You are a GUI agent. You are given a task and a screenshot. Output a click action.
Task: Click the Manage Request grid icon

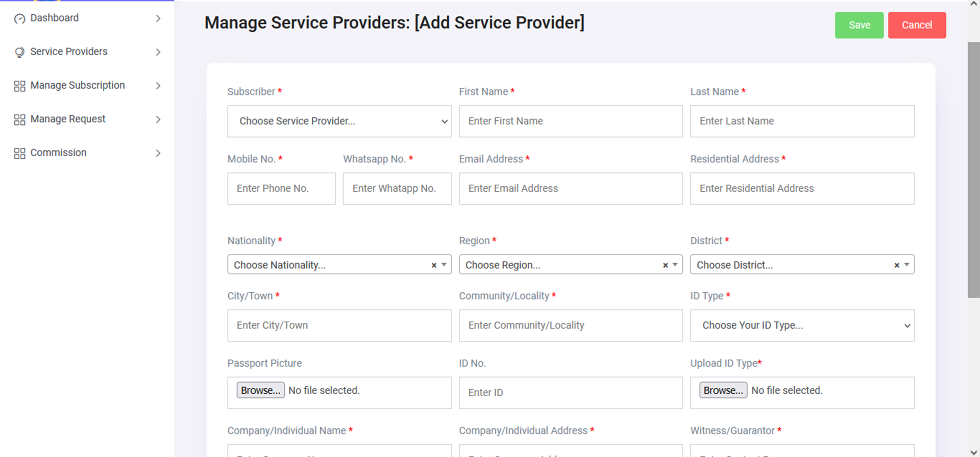point(19,120)
